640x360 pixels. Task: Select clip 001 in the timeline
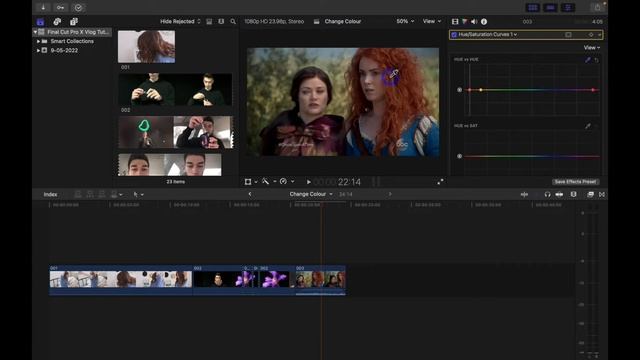tap(121, 280)
